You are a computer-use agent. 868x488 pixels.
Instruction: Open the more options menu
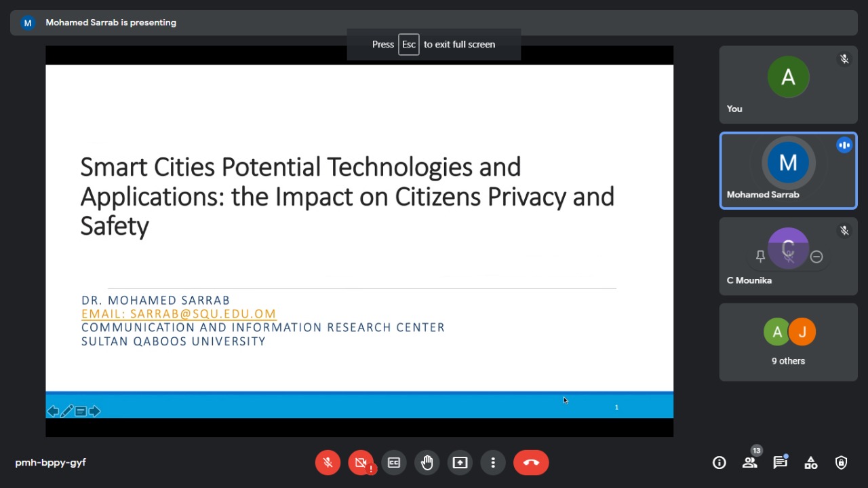pos(493,463)
